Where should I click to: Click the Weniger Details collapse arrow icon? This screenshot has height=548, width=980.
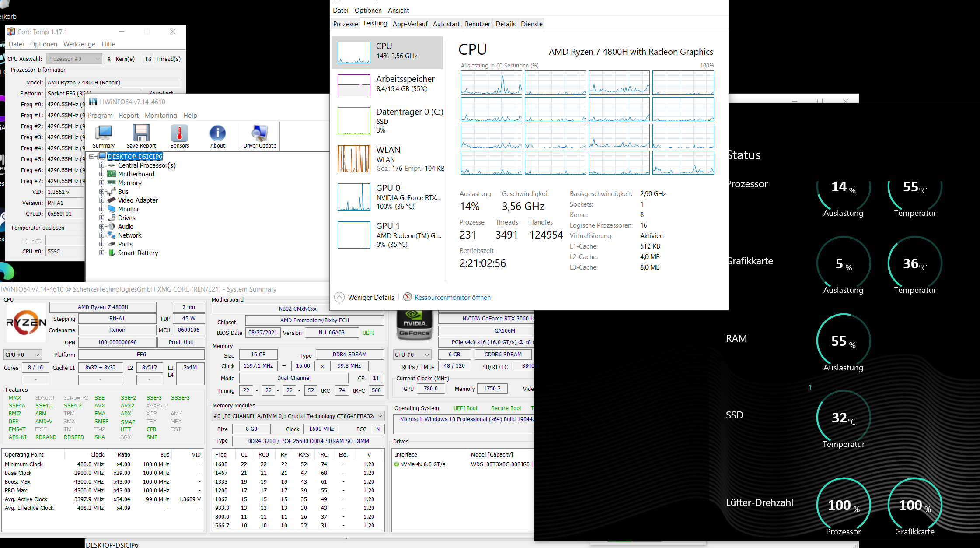coord(339,297)
